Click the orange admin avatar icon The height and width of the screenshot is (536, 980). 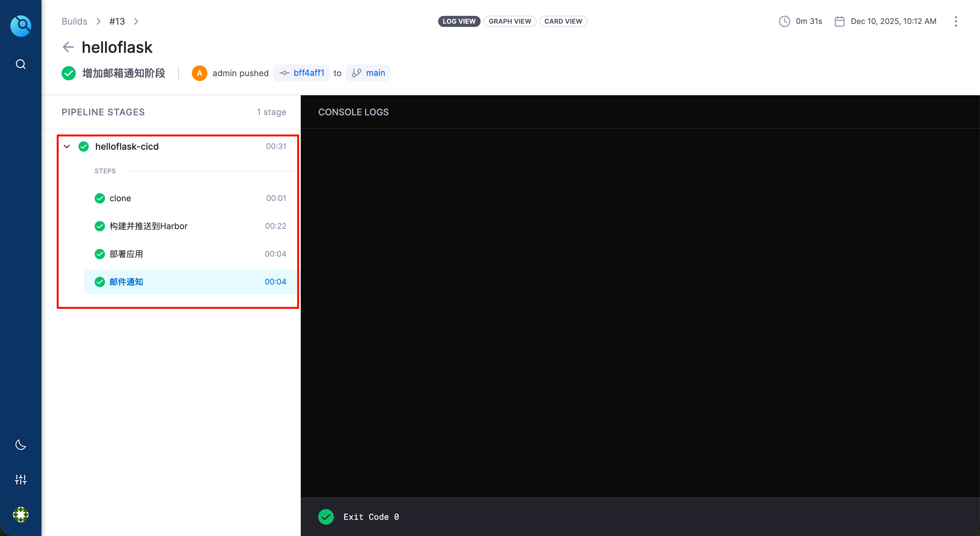(199, 73)
